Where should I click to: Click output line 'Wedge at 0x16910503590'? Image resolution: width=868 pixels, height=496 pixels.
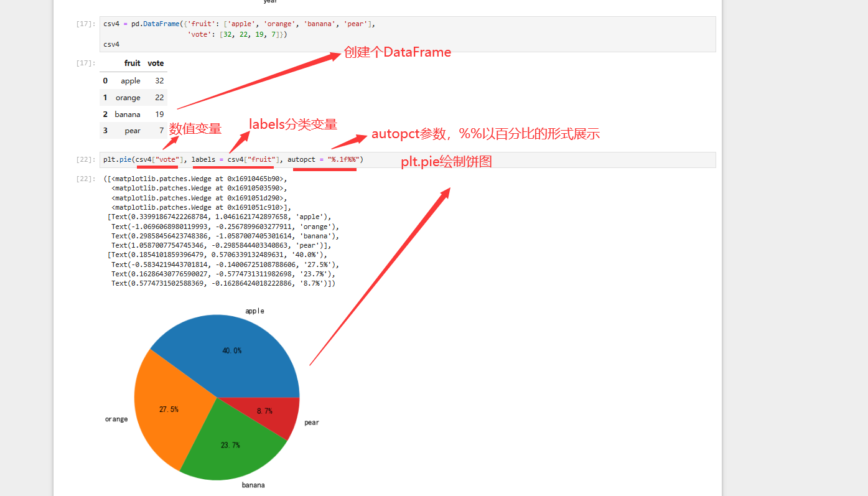199,188
